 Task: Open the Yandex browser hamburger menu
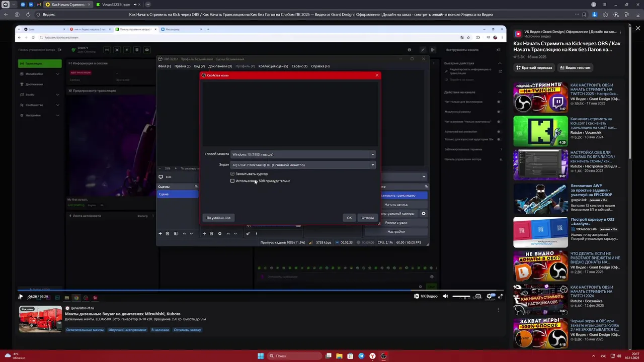(x=606, y=5)
